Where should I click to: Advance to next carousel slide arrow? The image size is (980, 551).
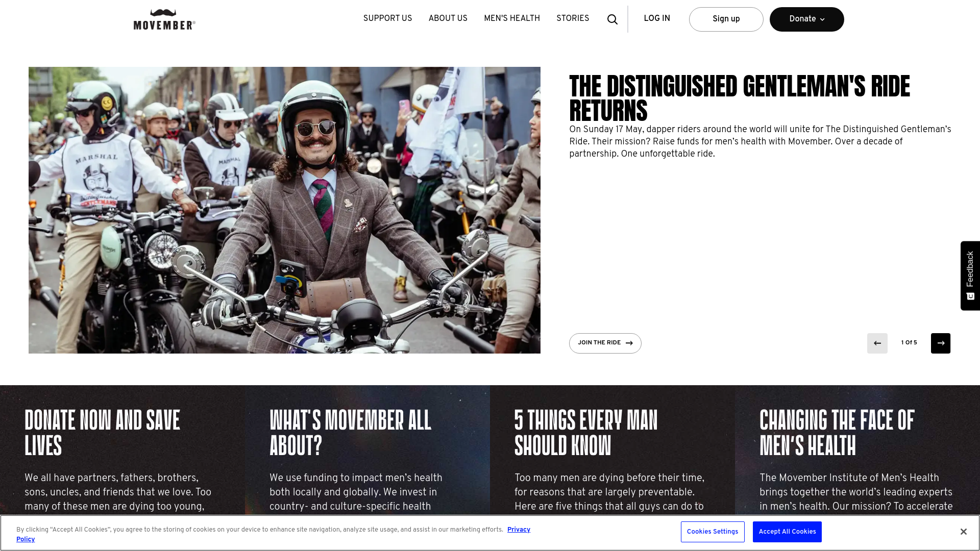pyautogui.click(x=940, y=343)
